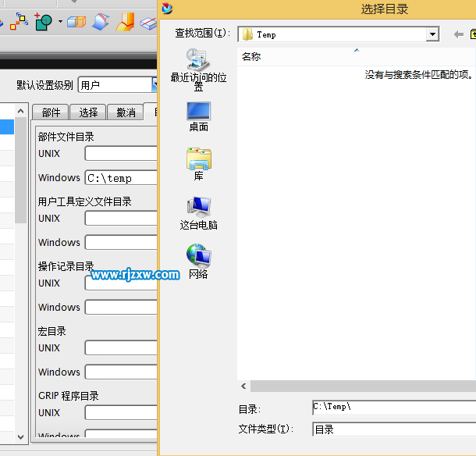This screenshot has width=476, height=456.
Task: Click the NX logo in dialog title
Action: tap(167, 9)
